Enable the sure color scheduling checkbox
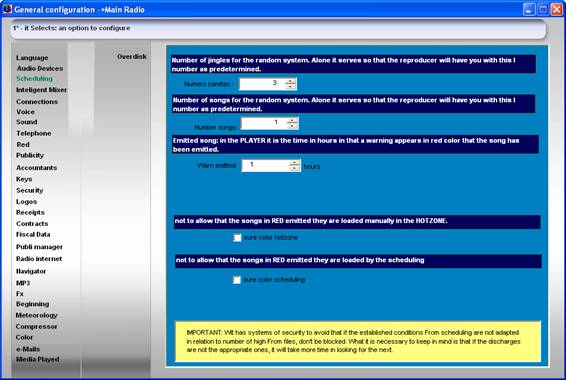566x380 pixels. click(x=236, y=280)
